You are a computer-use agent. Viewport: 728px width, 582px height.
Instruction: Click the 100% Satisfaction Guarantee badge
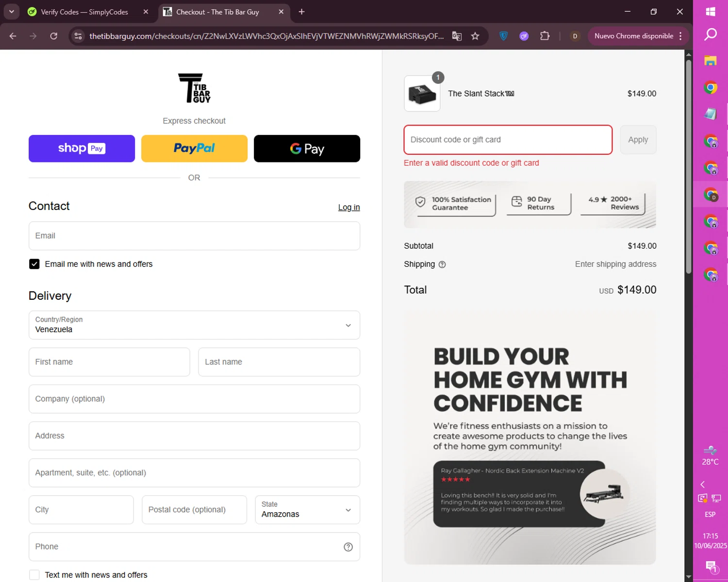pos(455,204)
